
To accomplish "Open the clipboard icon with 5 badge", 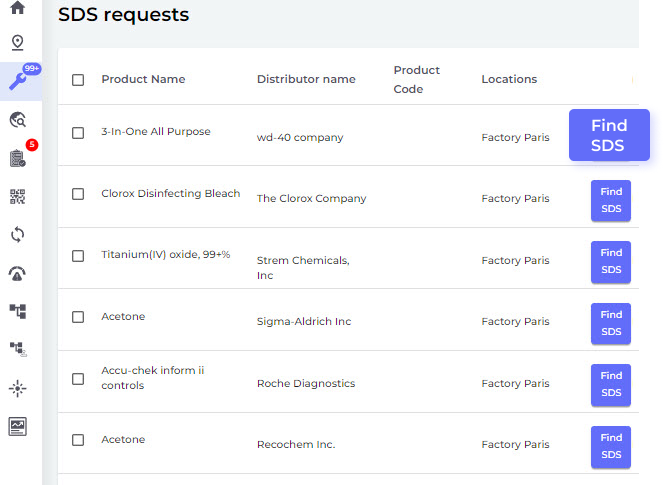I will 17,158.
